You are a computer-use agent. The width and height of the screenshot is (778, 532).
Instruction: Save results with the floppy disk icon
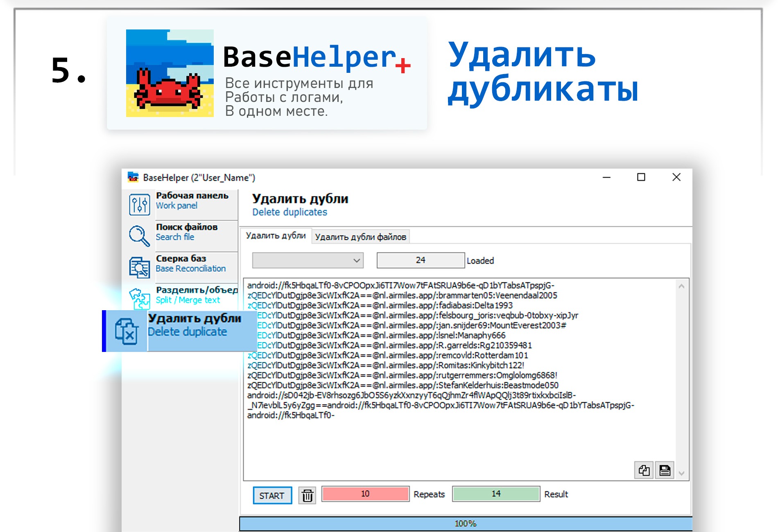coord(665,470)
